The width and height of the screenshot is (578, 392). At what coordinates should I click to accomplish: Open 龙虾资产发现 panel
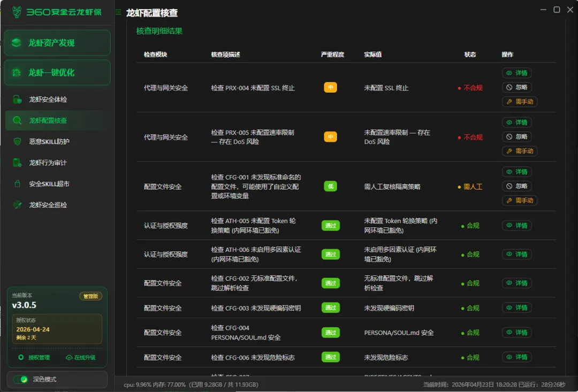[57, 43]
